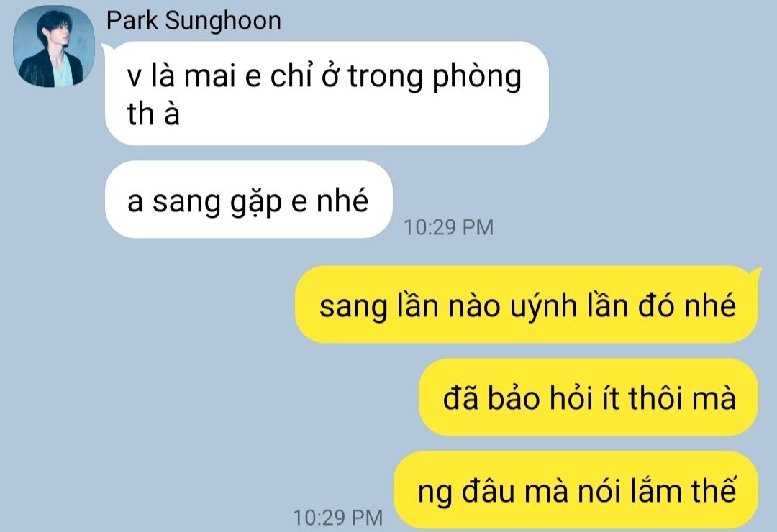Click the word 'trong' in the first message
Screen dimensions: 777x532
(386, 78)
